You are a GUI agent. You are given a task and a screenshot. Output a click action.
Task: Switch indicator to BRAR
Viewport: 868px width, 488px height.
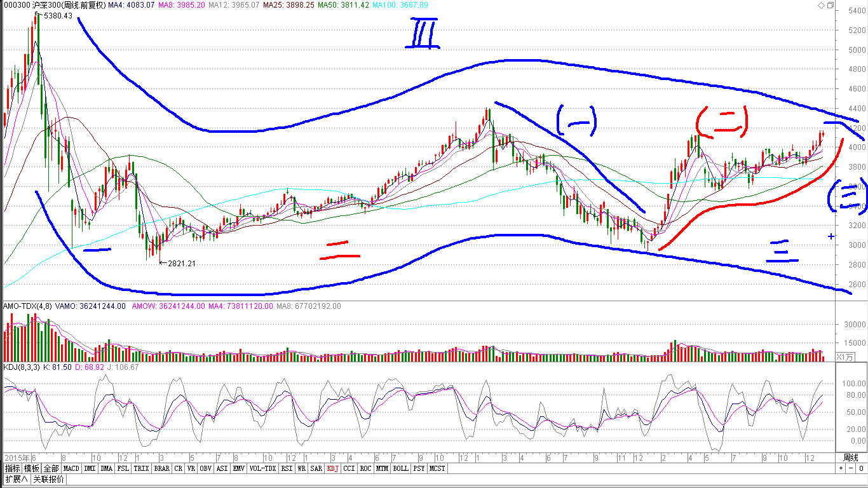click(x=162, y=468)
